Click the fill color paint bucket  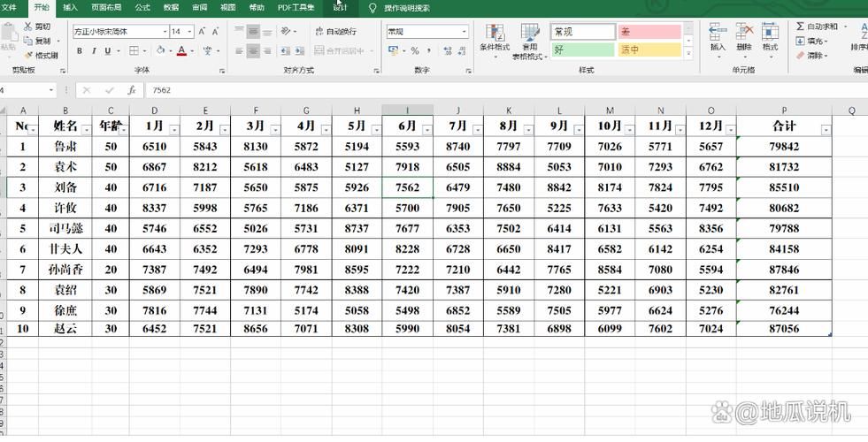tap(160, 51)
